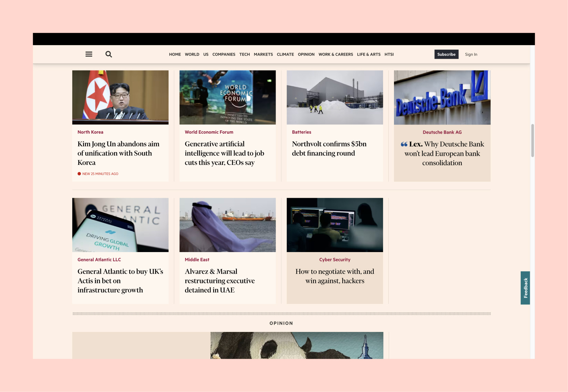Click the Sign In link
568x392 pixels.
tap(471, 54)
